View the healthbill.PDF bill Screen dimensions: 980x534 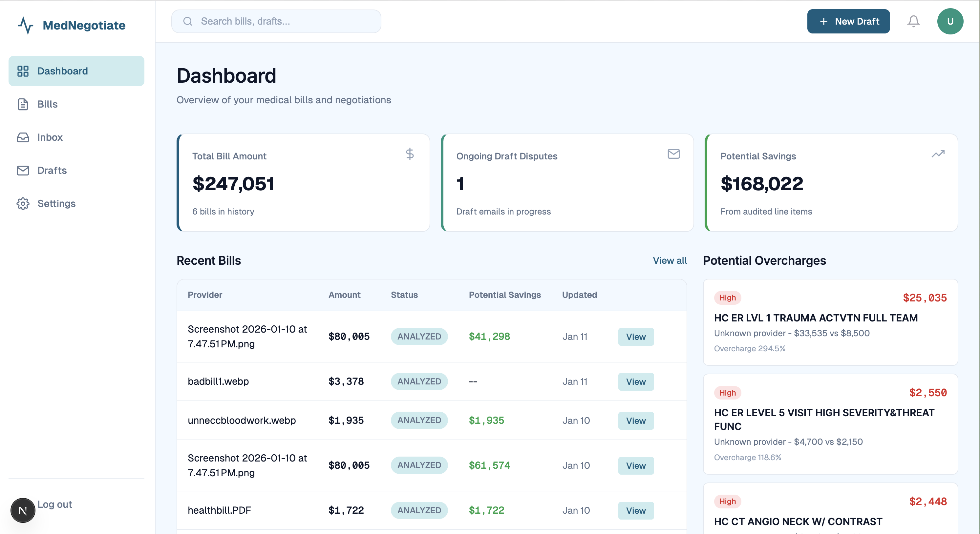click(635, 510)
